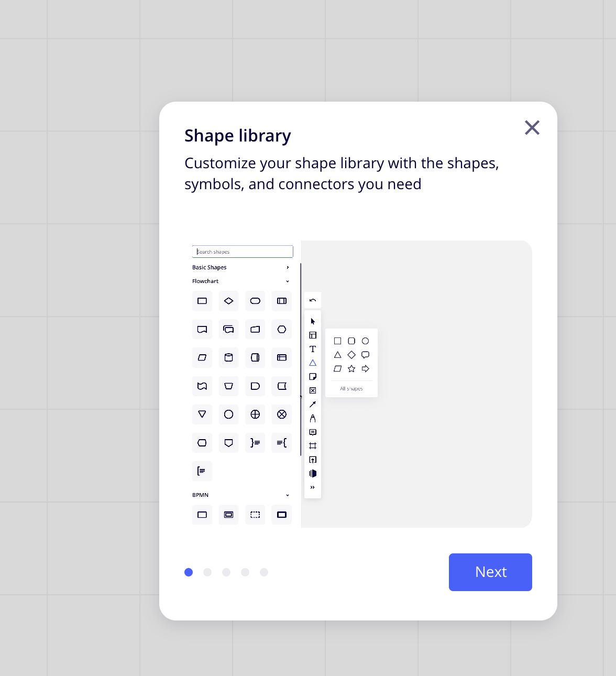
Task: Pick the diagonal connector arrow tool
Action: click(313, 404)
